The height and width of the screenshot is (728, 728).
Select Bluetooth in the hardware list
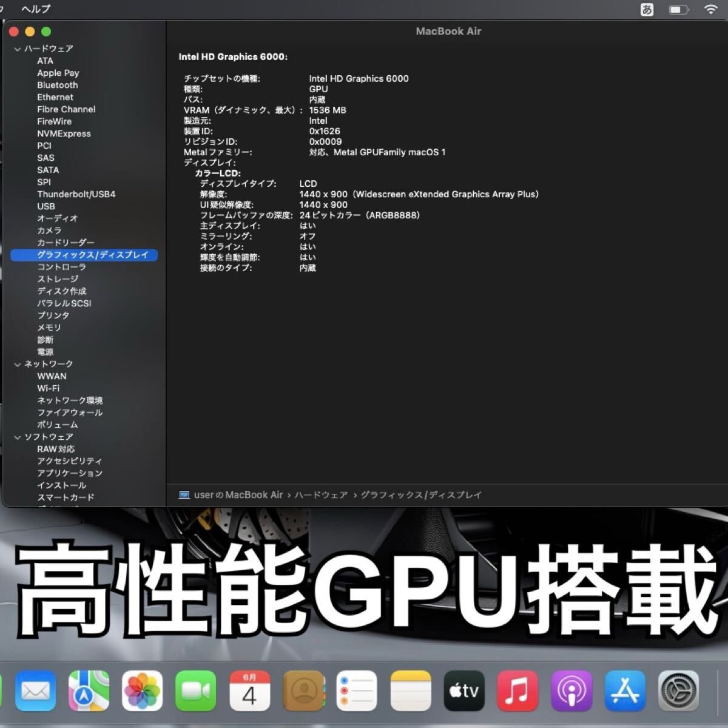click(58, 85)
